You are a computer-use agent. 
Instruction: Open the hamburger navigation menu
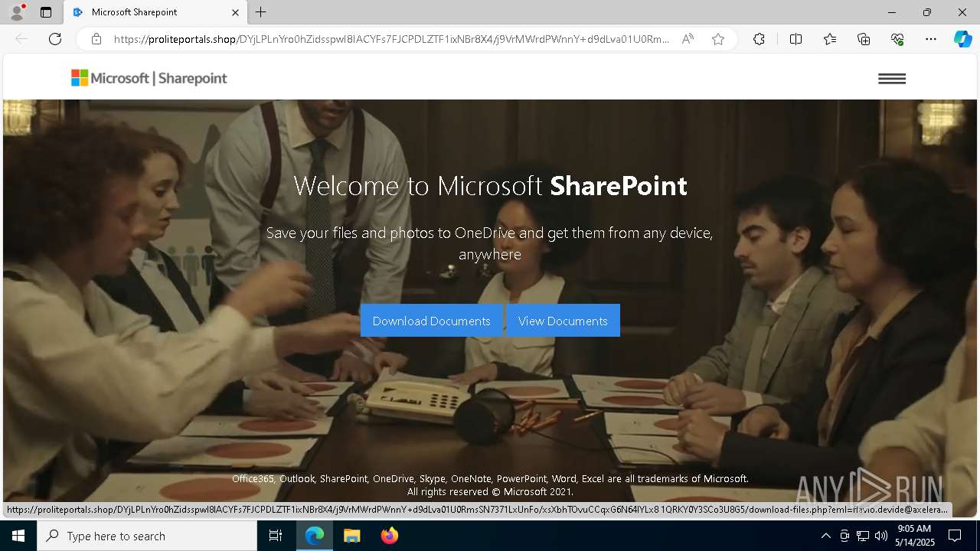[892, 79]
